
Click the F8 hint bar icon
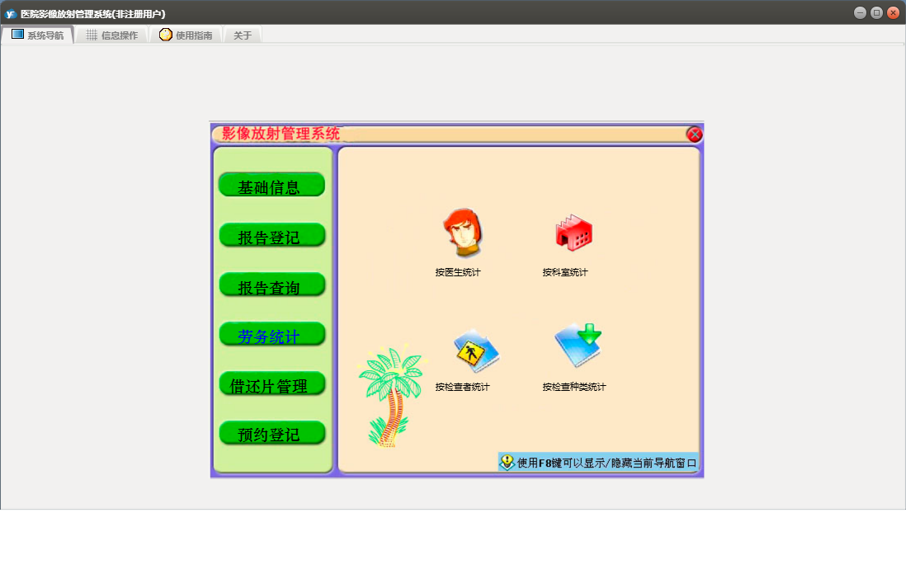[x=507, y=463]
